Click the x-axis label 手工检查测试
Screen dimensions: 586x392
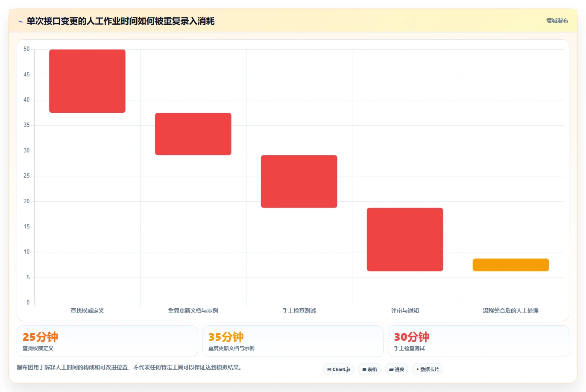click(x=299, y=310)
